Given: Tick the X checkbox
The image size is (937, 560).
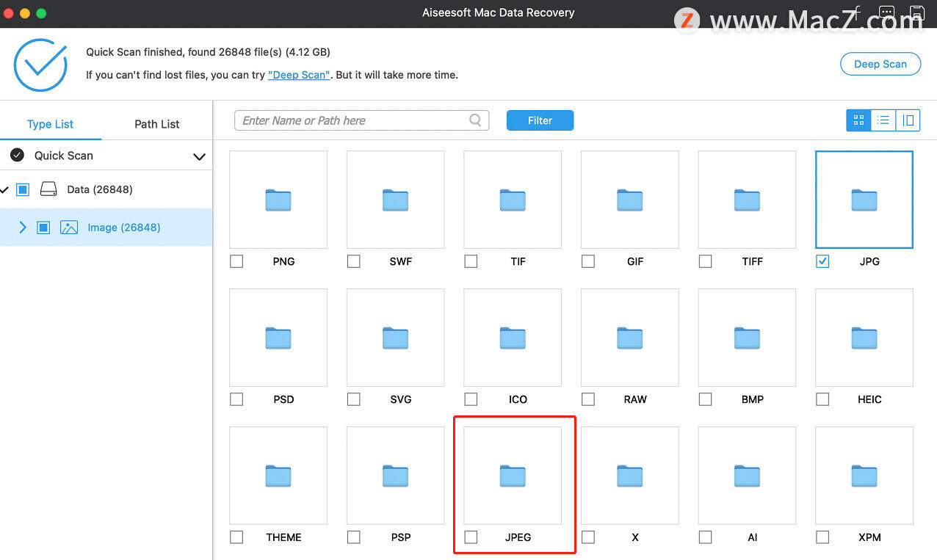Looking at the screenshot, I should pyautogui.click(x=588, y=537).
